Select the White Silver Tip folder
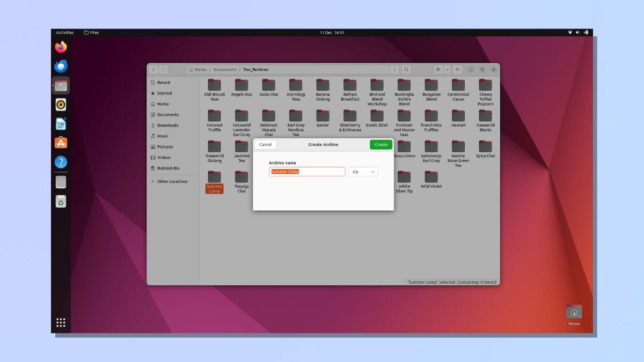Screen dimensions: 644x362 (x=404, y=182)
